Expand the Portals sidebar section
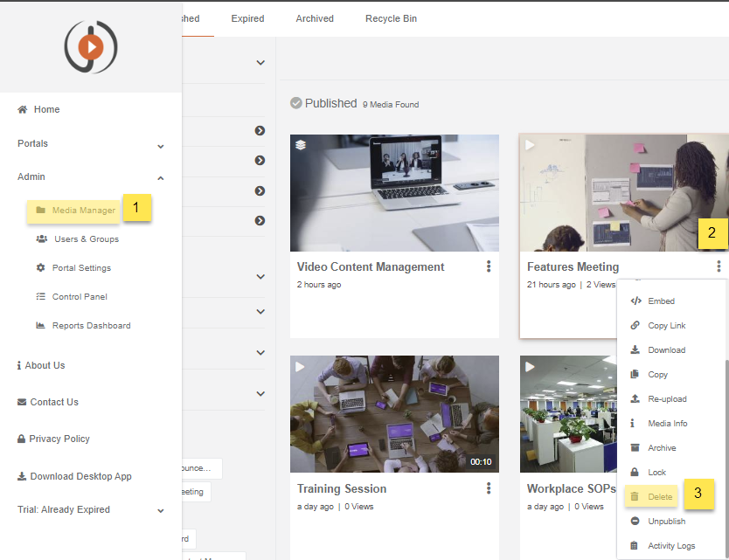 [160, 144]
